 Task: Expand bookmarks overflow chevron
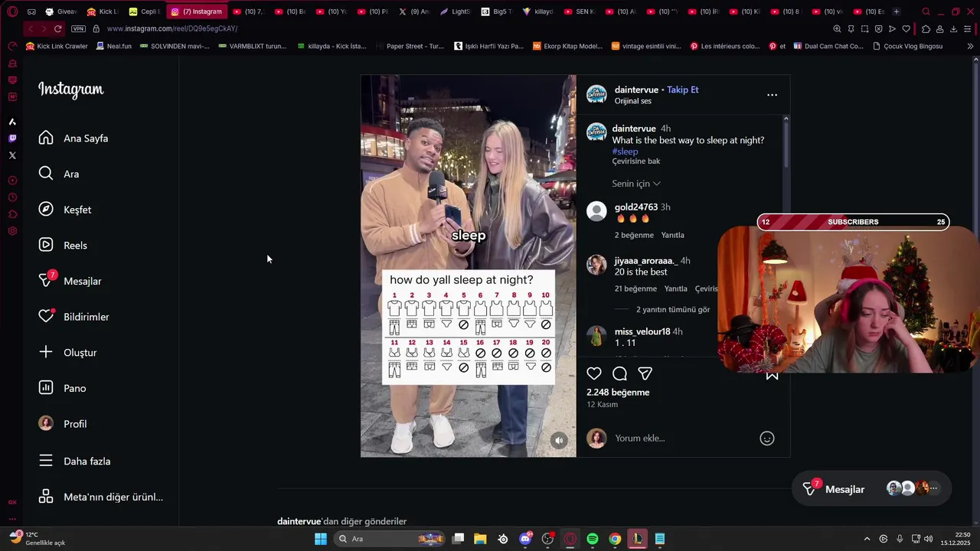pyautogui.click(x=970, y=46)
